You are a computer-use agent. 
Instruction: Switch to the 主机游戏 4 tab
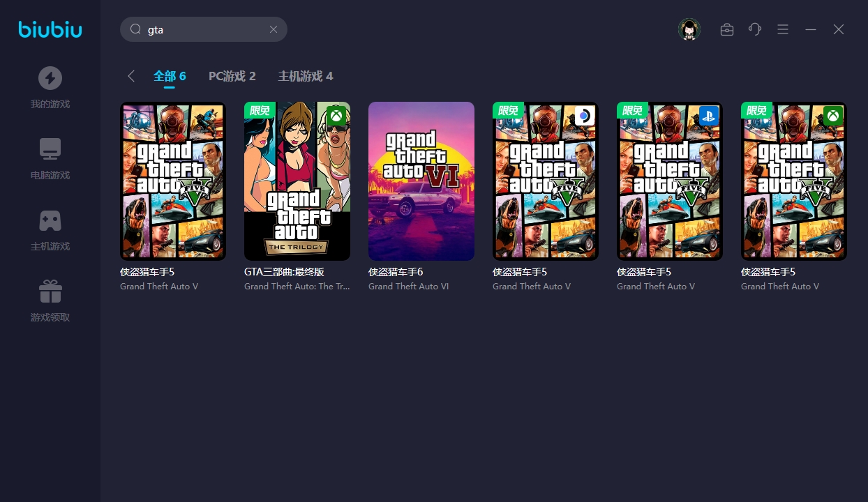pos(306,76)
